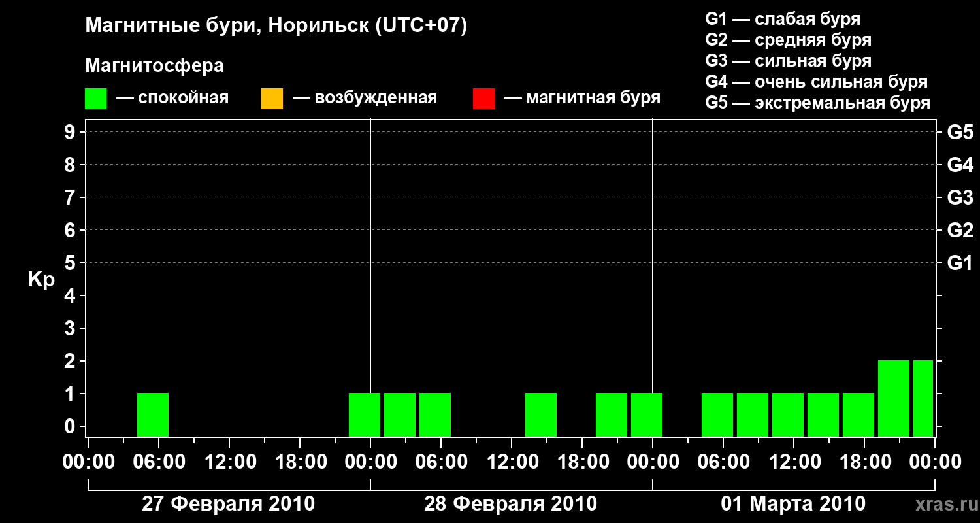The width and height of the screenshot is (980, 523).
Task: Click the bar straddling midnight between 27 and 28 Февраля
Action: [x=365, y=414]
